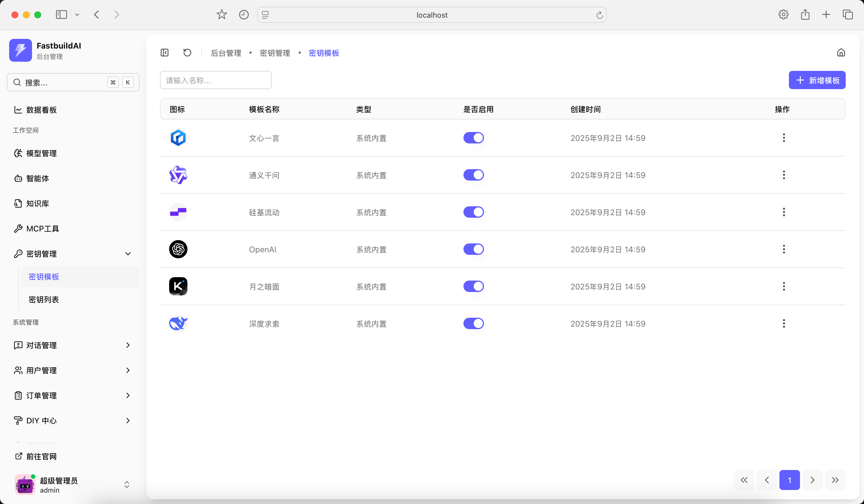Image resolution: width=864 pixels, height=504 pixels.
Task: Open the 前往官网 link
Action: (x=41, y=456)
